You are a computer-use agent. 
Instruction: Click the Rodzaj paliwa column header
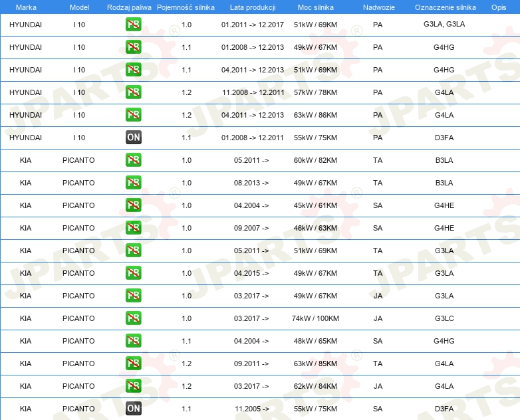click(x=129, y=7)
